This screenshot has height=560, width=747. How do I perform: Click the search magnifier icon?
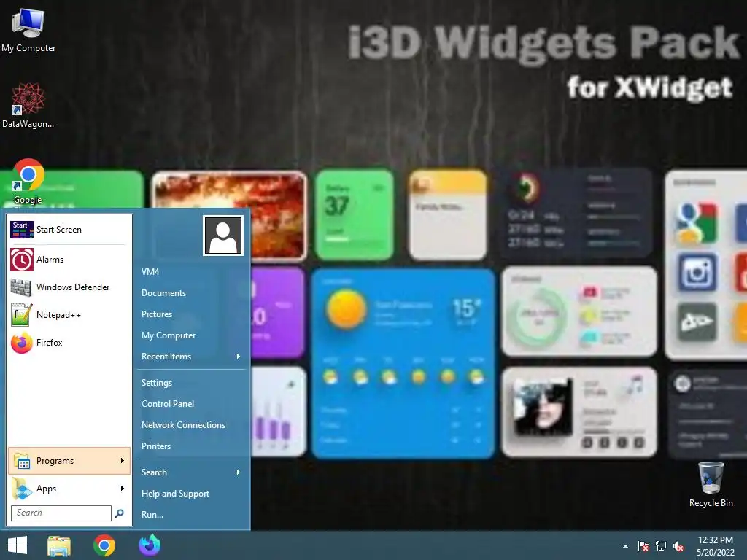[x=120, y=513]
